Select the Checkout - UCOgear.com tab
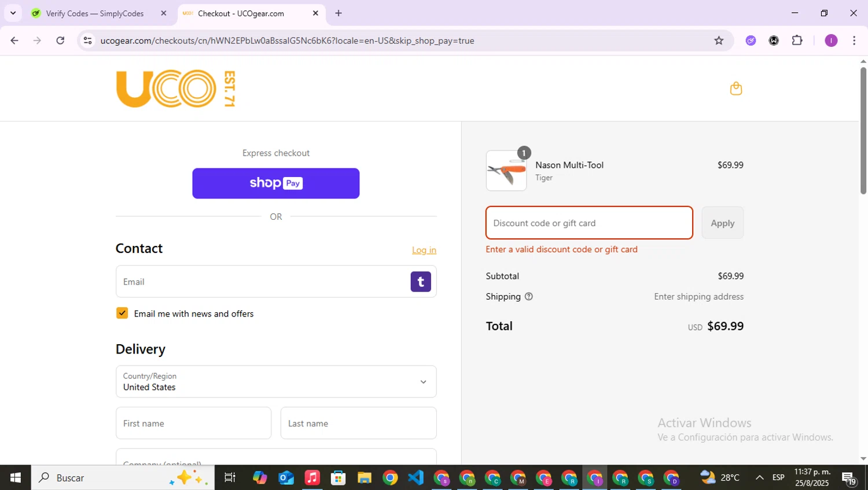 coord(250,13)
